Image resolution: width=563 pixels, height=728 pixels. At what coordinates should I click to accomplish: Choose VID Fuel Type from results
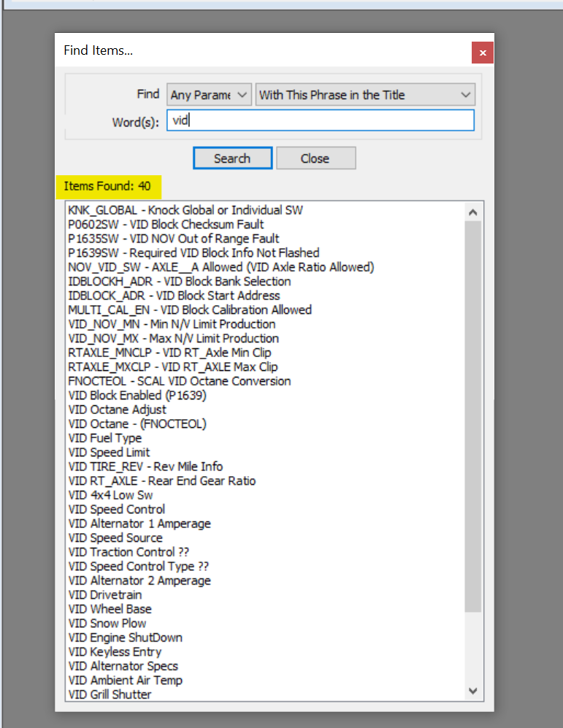coord(105,438)
